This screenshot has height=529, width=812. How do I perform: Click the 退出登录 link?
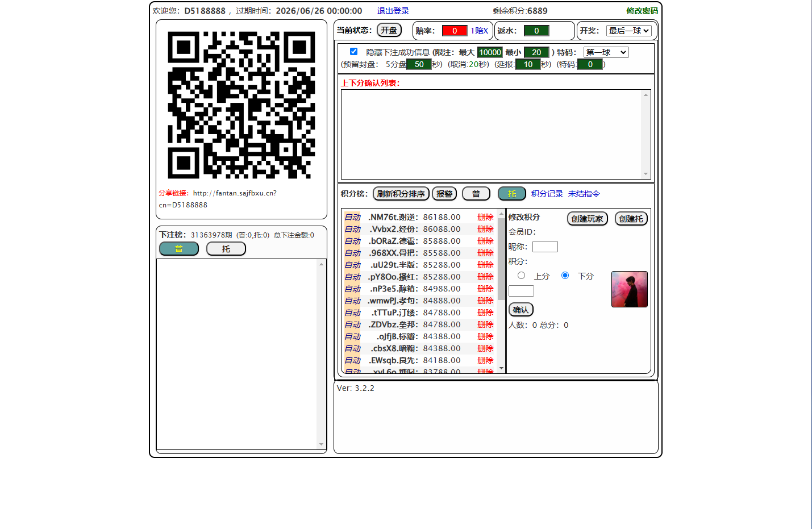[x=393, y=11]
